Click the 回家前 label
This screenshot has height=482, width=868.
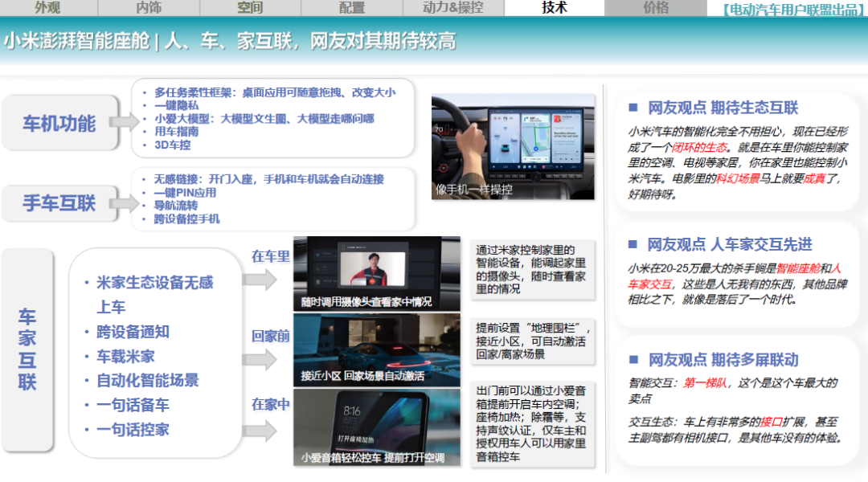[271, 336]
